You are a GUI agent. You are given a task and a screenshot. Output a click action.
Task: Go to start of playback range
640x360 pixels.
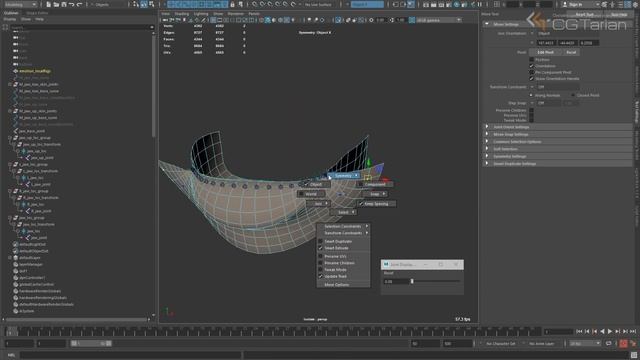point(579,331)
